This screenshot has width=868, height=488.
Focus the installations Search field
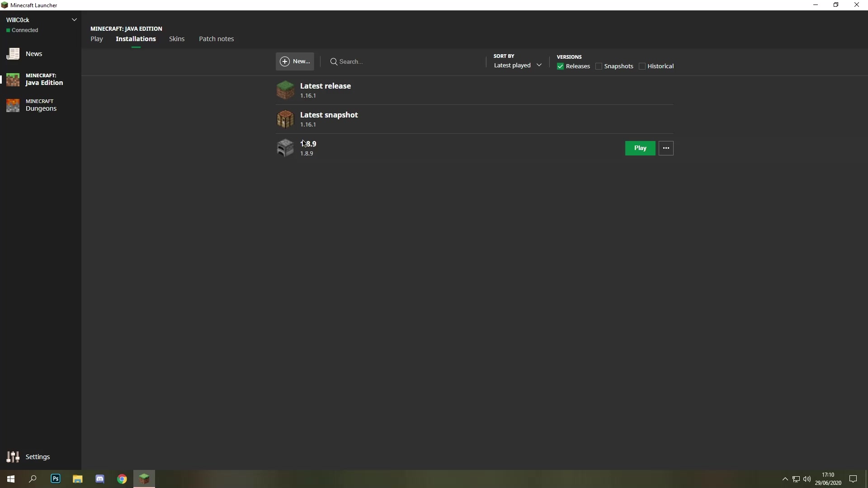pos(407,61)
